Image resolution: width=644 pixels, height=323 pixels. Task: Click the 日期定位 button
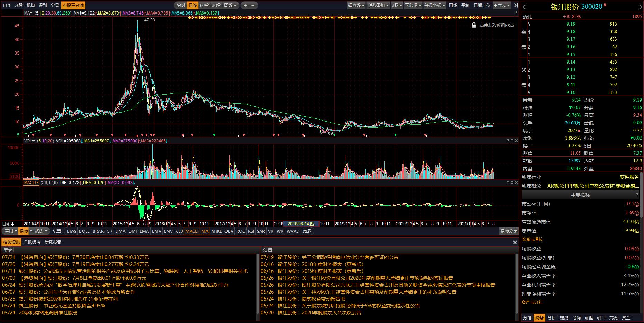pos(482,5)
